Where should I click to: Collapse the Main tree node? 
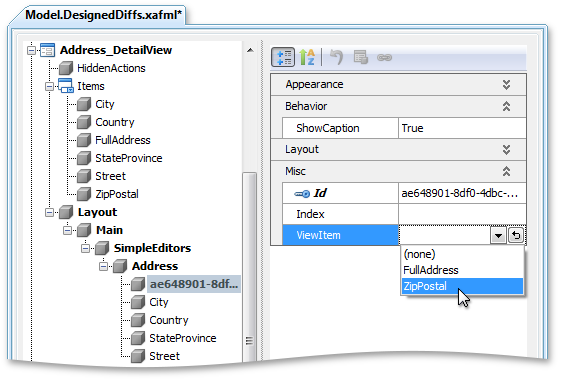click(67, 230)
